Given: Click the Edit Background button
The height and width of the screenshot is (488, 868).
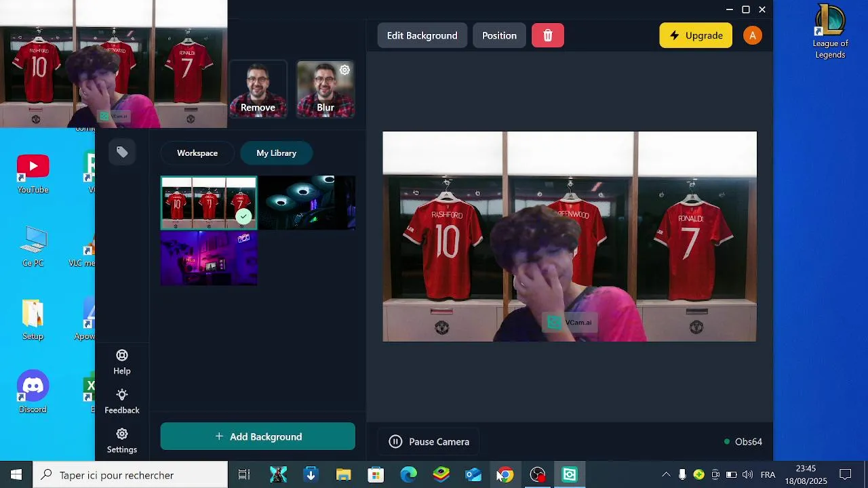Looking at the screenshot, I should click(x=422, y=35).
